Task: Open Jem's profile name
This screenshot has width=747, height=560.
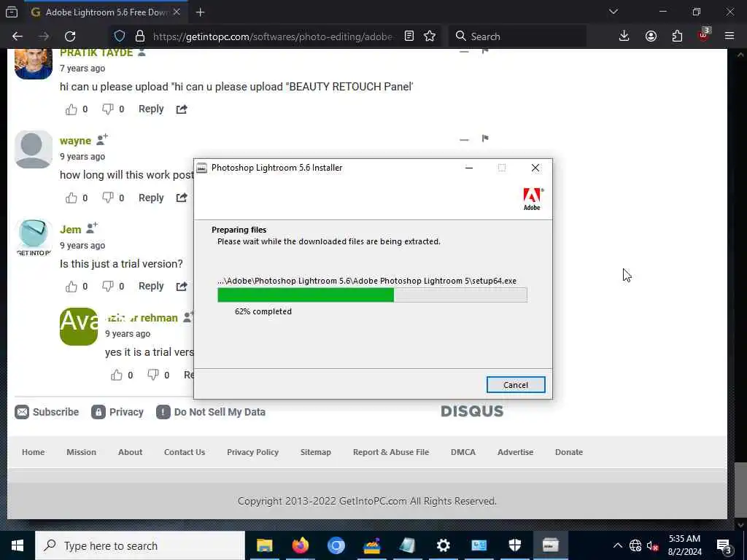Action: (x=71, y=230)
